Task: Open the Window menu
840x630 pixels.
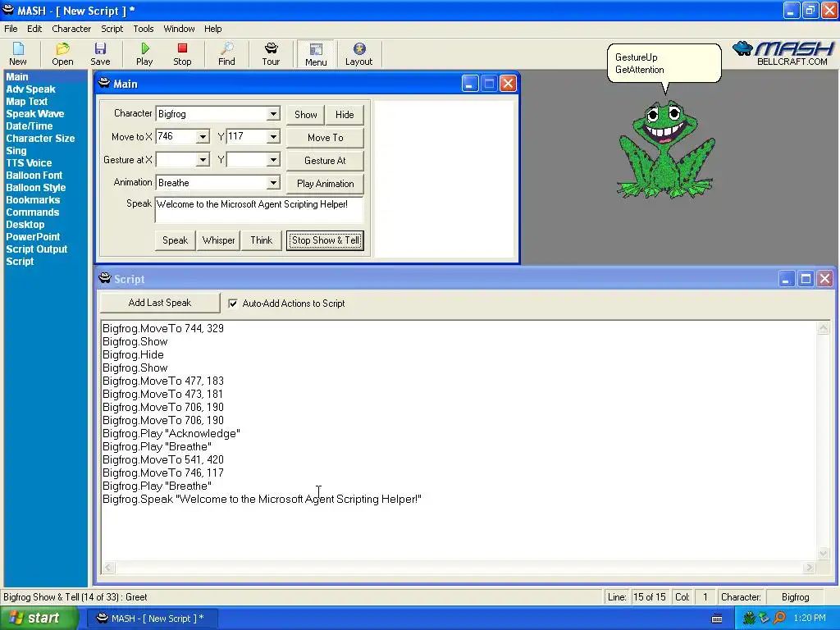Action: (179, 29)
